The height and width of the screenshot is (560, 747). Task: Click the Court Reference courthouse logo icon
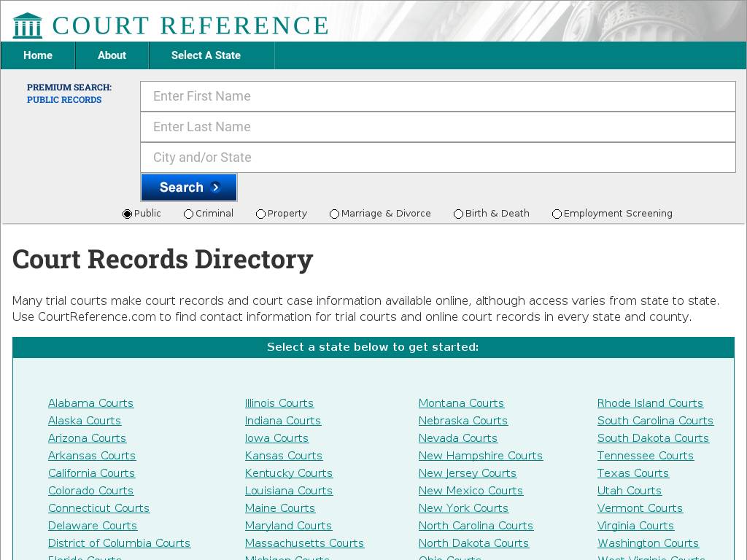pos(28,25)
